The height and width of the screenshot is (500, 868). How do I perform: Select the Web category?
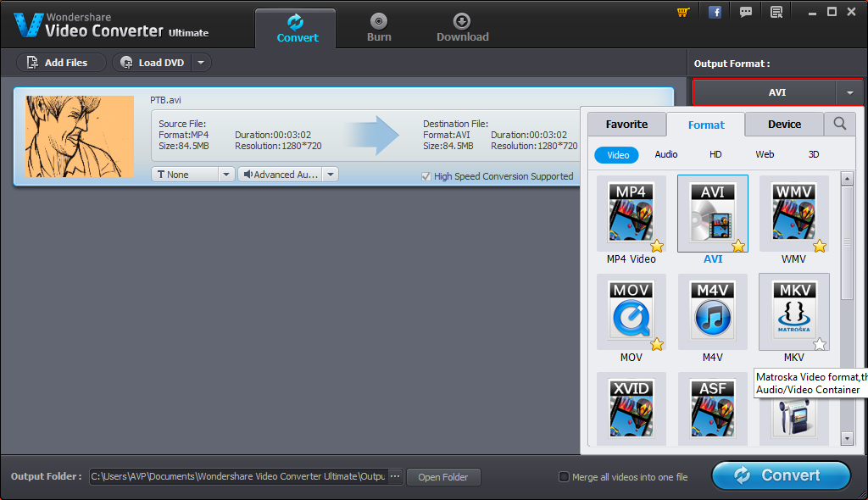coord(765,154)
